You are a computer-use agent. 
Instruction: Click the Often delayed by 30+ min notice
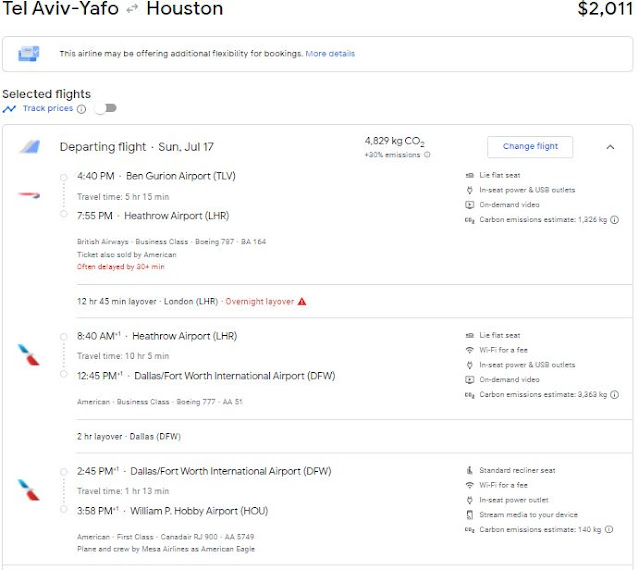(x=119, y=267)
